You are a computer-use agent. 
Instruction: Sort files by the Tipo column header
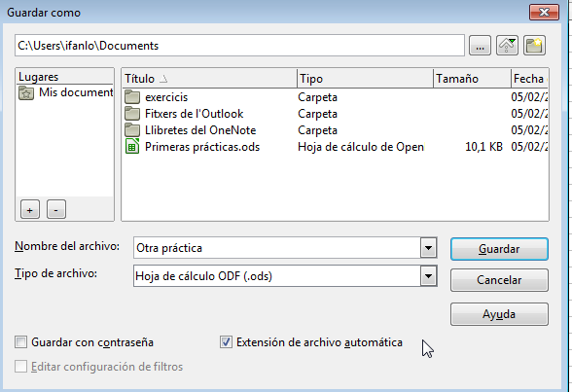(x=365, y=79)
